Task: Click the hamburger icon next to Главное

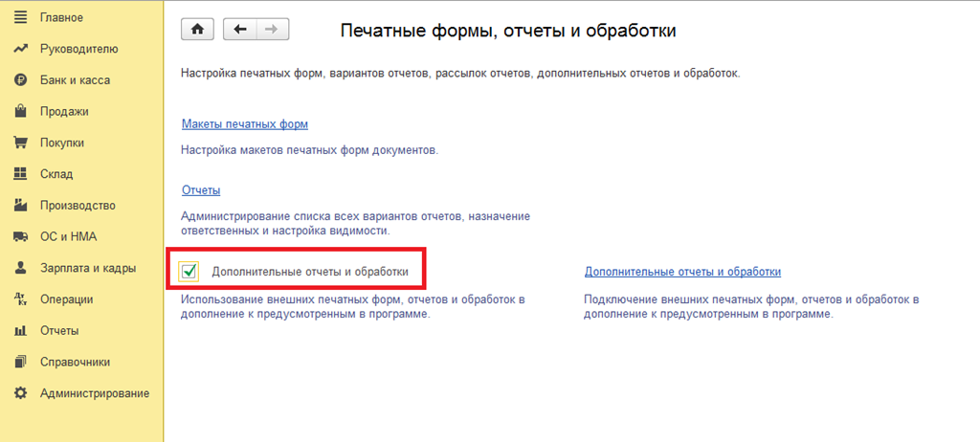Action: tap(21, 17)
